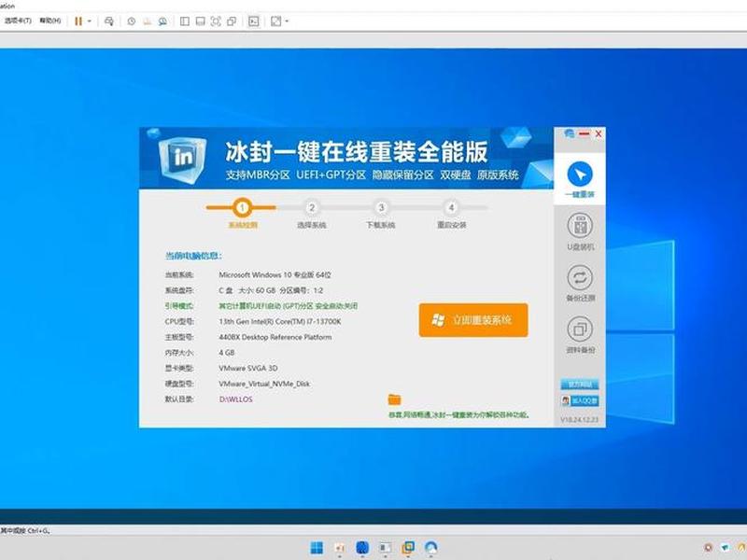
Task: Click the red circular system tray icon
Action: coord(709,548)
